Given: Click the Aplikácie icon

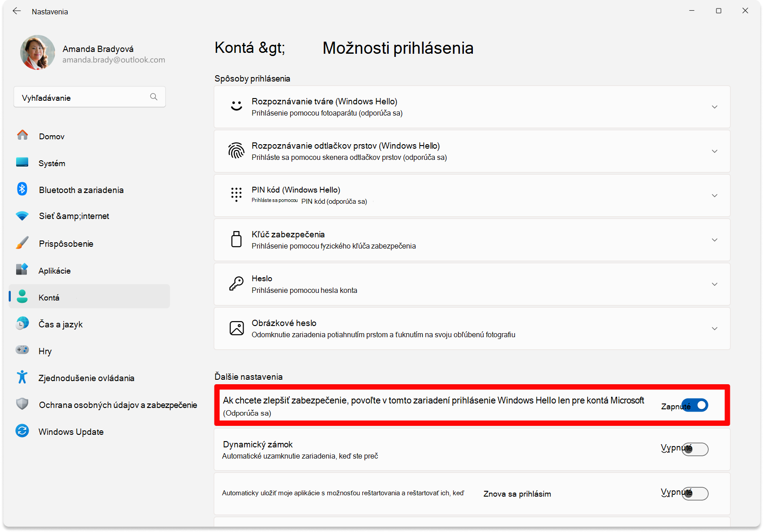Looking at the screenshot, I should tap(22, 269).
